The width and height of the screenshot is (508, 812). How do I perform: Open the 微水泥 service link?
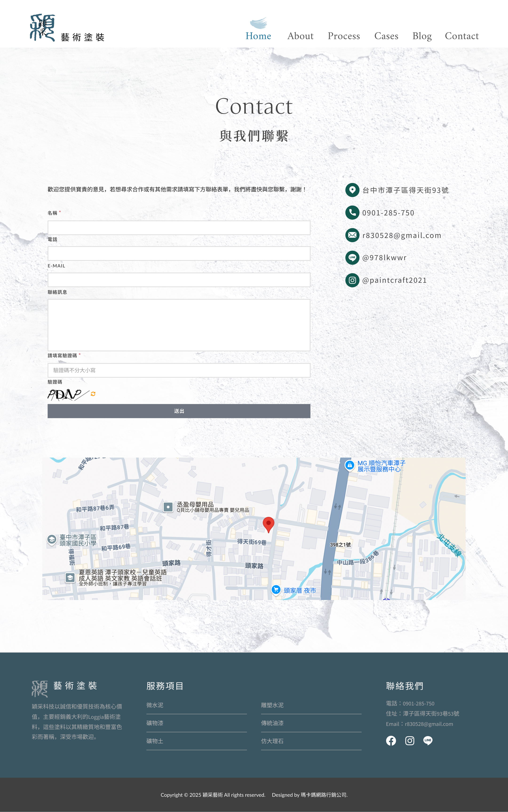point(155,705)
